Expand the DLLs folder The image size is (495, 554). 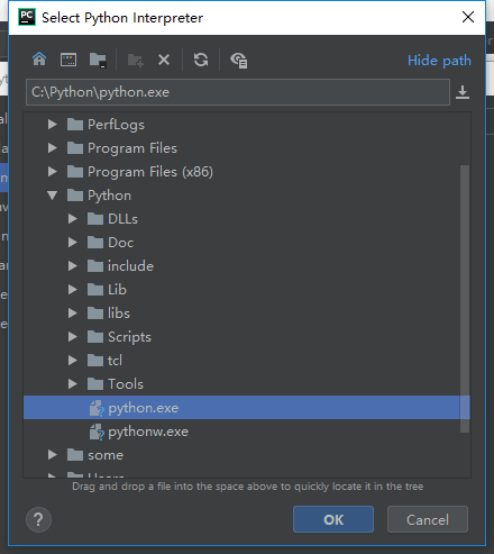[x=72, y=219]
